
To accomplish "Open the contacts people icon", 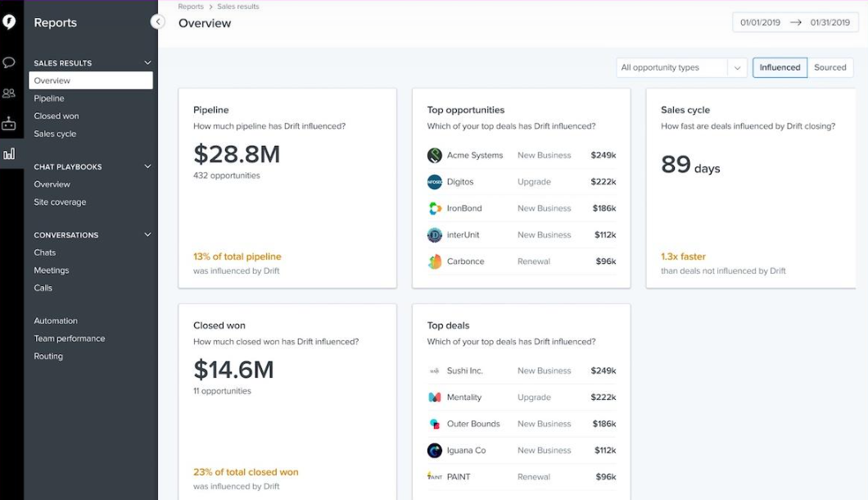I will pyautogui.click(x=9, y=93).
